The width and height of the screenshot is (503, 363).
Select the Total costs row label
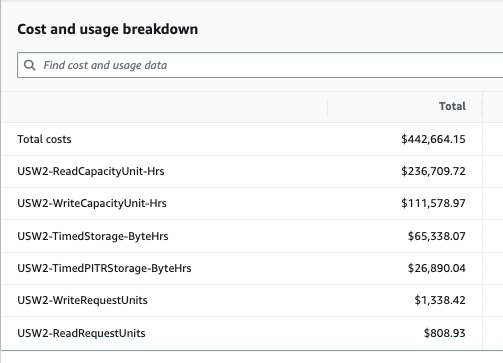(x=44, y=139)
